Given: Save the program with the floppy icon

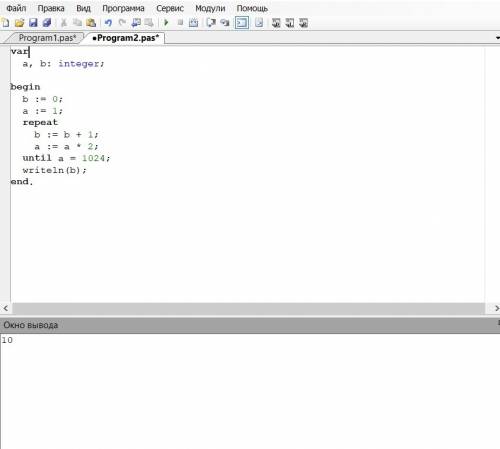Looking at the screenshot, I should click(x=33, y=23).
